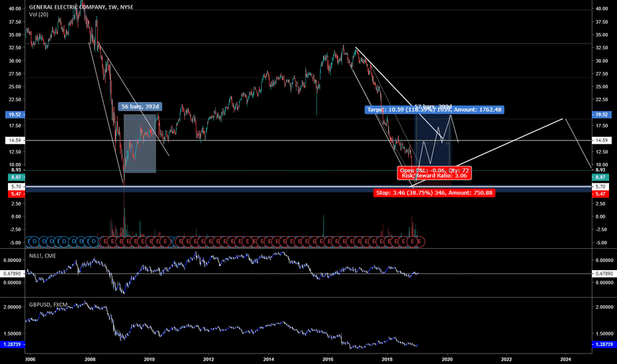
Task: Click the white 14.59 price label on left axis
Action: [x=15, y=140]
